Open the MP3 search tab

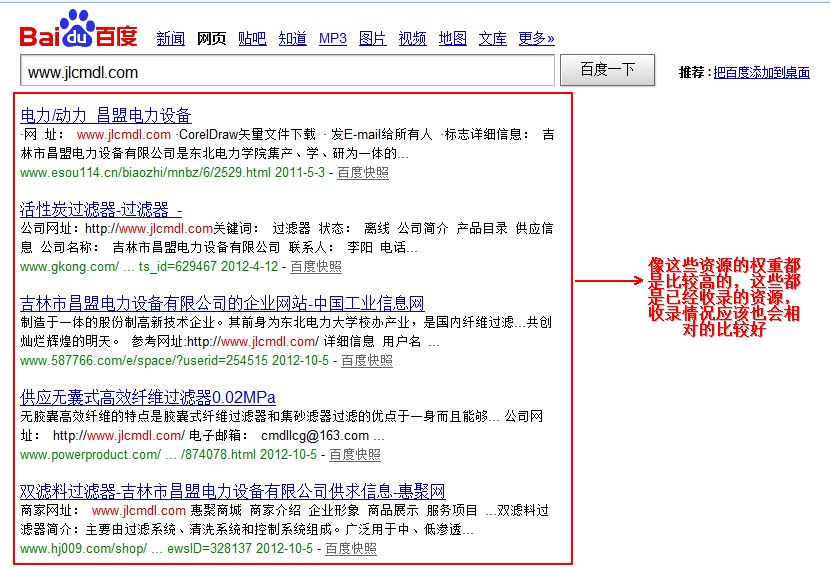click(333, 39)
